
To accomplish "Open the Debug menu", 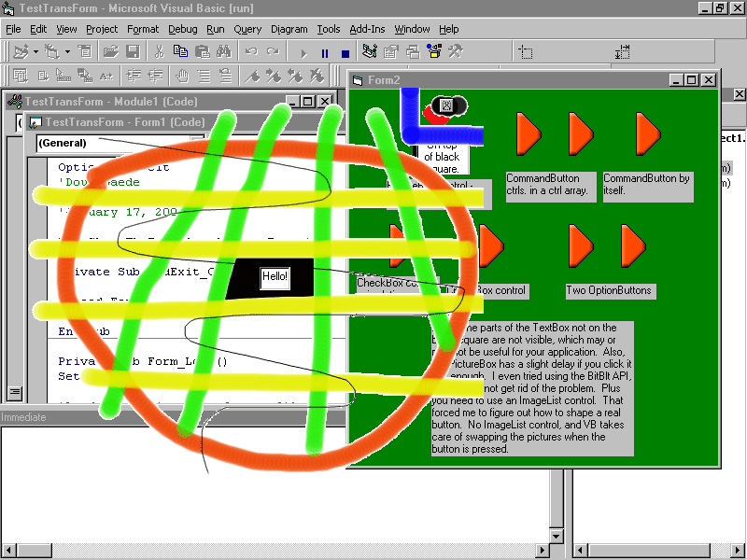I will tap(182, 29).
